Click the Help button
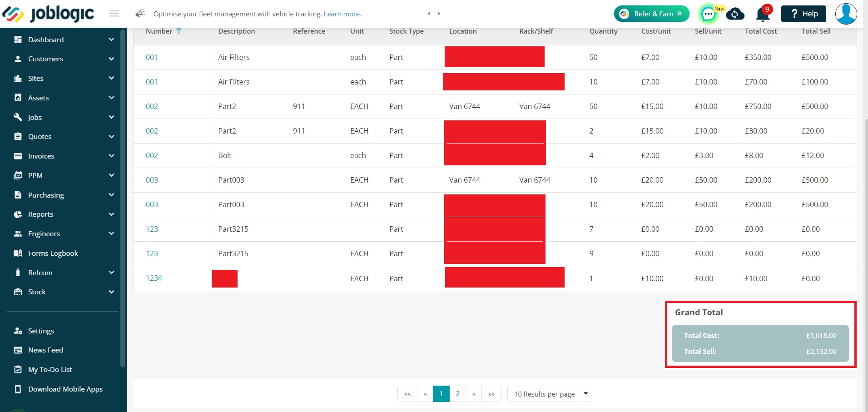The width and height of the screenshot is (868, 412). [804, 14]
